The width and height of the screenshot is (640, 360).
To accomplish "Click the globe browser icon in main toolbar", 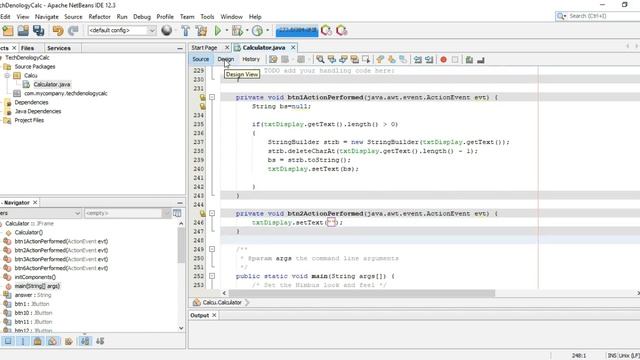I will click(167, 30).
